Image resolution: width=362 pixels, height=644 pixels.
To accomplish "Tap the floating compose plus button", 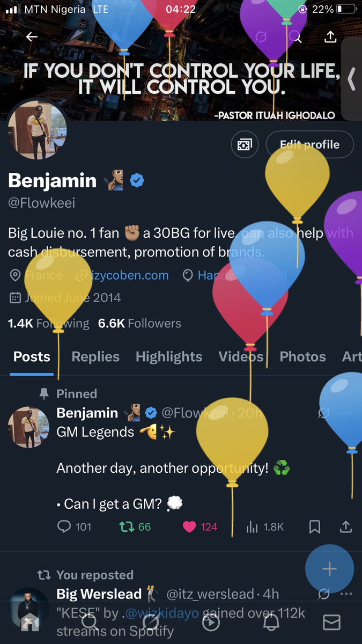I will pyautogui.click(x=329, y=569).
